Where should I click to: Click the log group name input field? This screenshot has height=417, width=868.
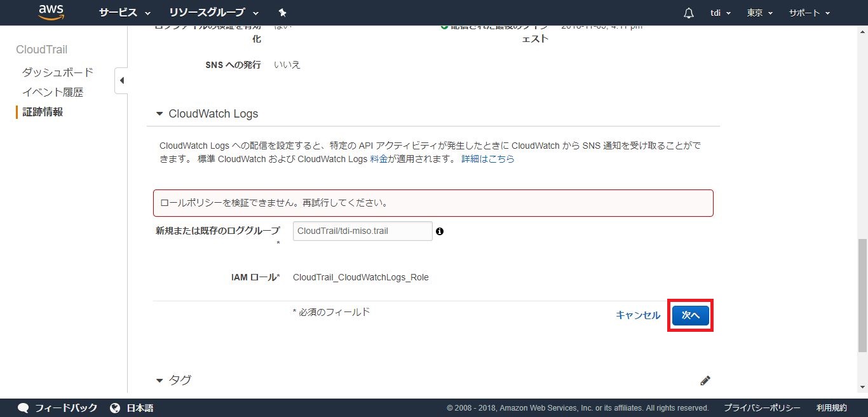362,231
